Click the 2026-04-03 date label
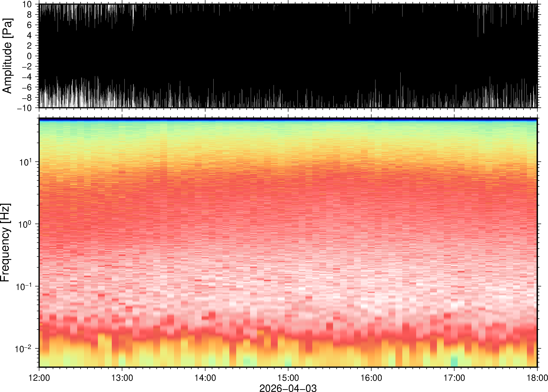 point(288,388)
